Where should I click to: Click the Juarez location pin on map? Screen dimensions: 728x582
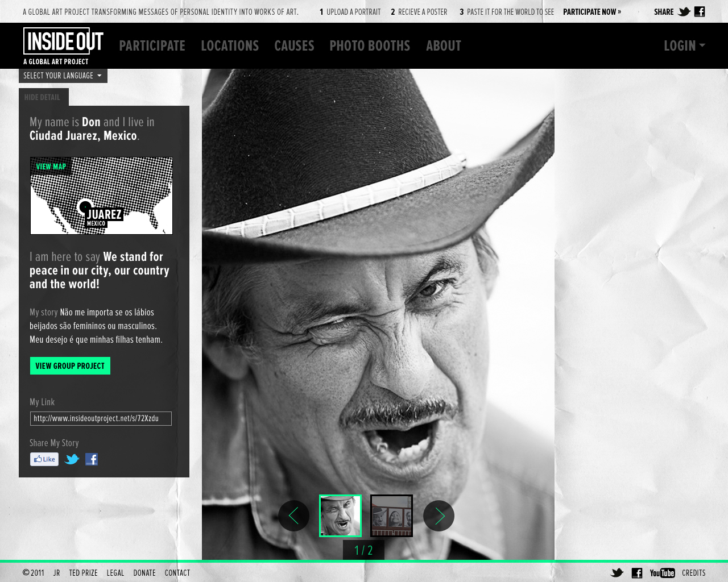85,207
